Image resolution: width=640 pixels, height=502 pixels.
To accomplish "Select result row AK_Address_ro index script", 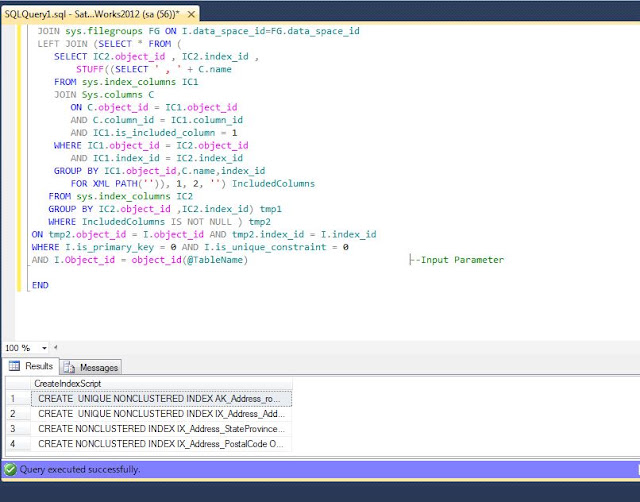I will pos(162,399).
